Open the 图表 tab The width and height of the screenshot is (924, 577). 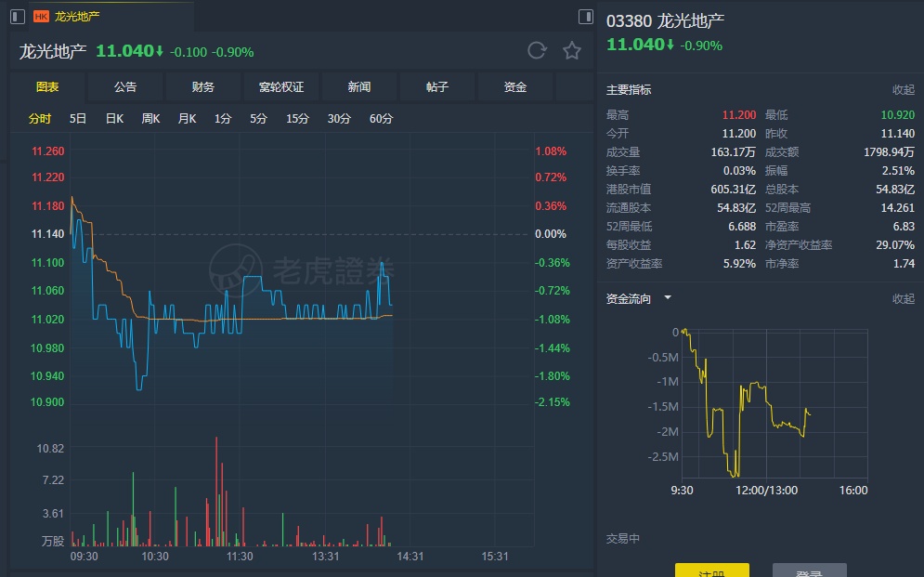47,87
